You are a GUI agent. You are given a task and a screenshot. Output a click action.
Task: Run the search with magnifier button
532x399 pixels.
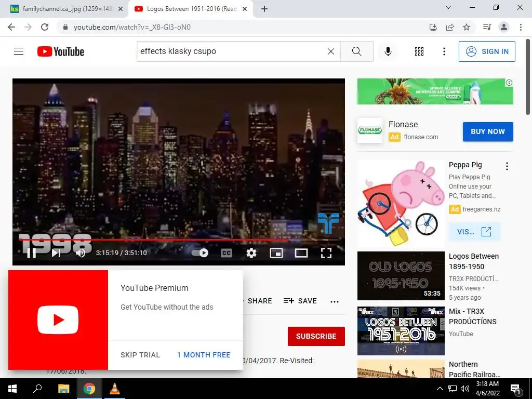356,51
